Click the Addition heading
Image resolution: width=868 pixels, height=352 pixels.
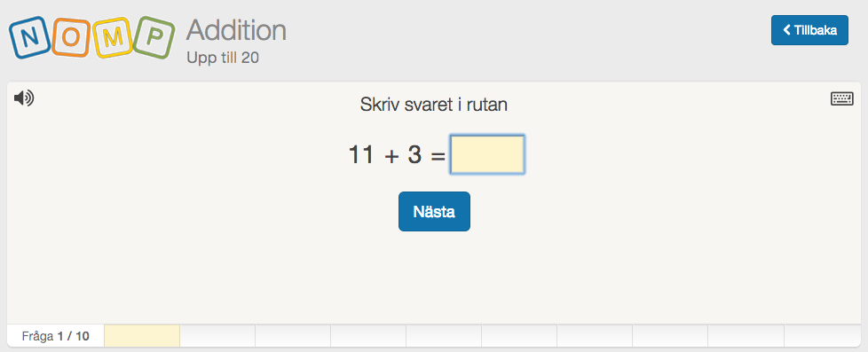[236, 30]
